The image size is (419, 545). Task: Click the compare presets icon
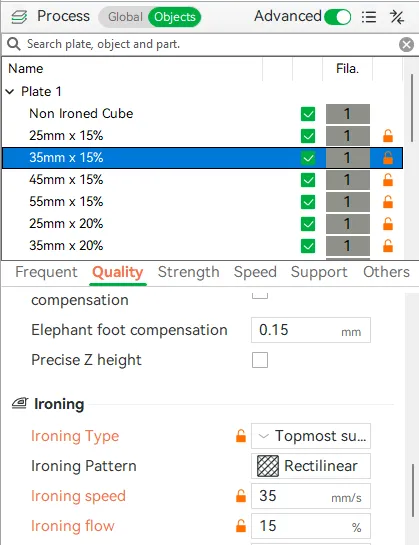click(x=397, y=17)
